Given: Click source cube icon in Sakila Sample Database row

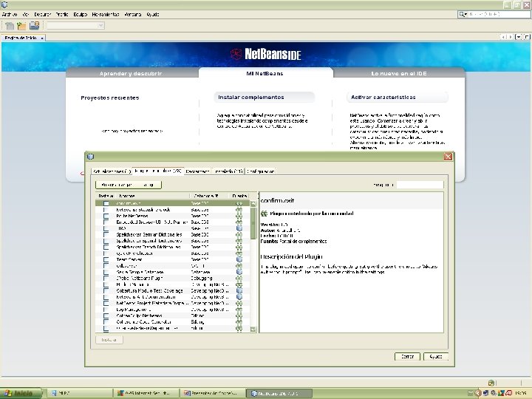Looking at the screenshot, I should point(239,272).
